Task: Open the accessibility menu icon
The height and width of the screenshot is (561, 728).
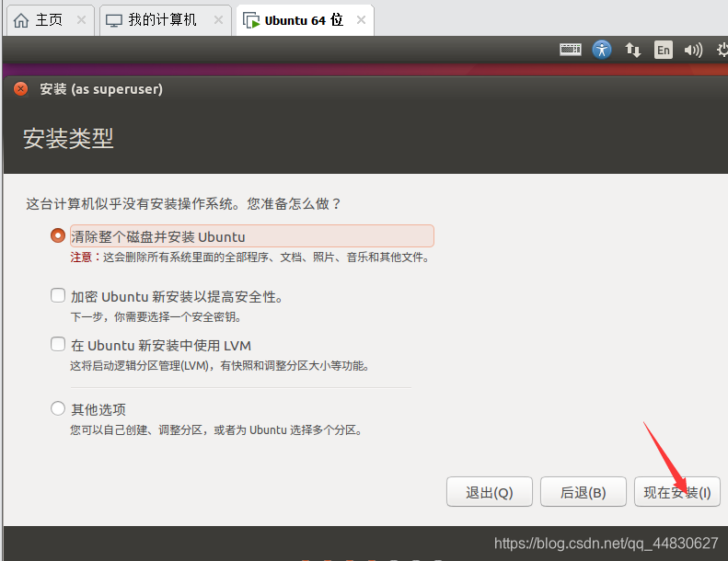Action: (602, 49)
